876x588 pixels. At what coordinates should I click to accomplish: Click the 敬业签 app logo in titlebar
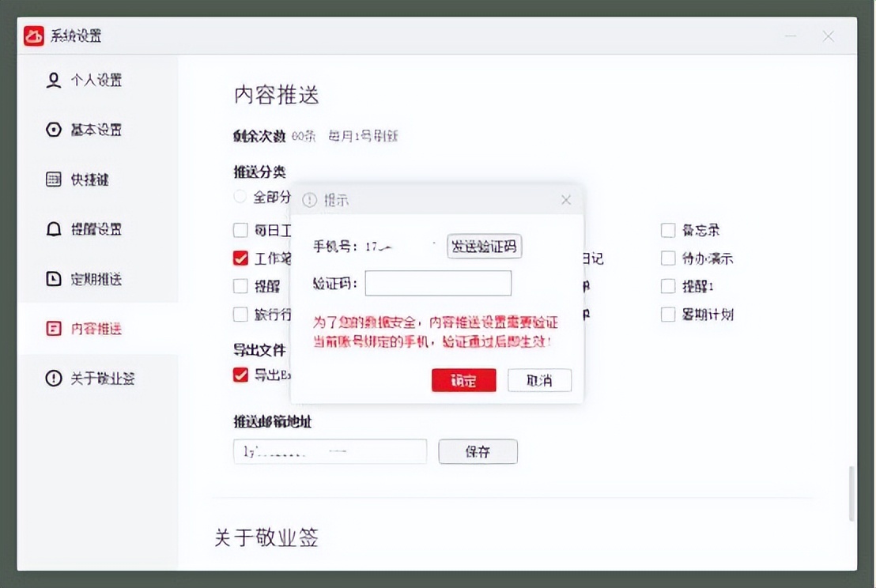pos(33,36)
